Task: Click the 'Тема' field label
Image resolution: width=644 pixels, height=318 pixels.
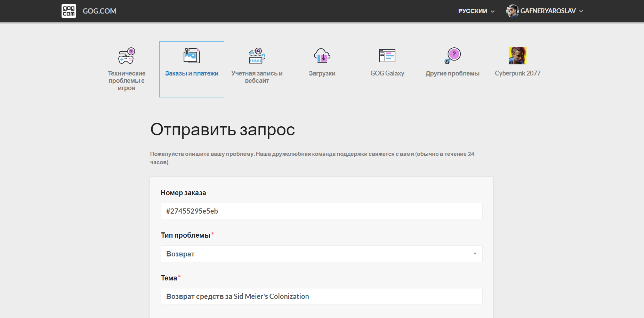Action: [x=169, y=278]
